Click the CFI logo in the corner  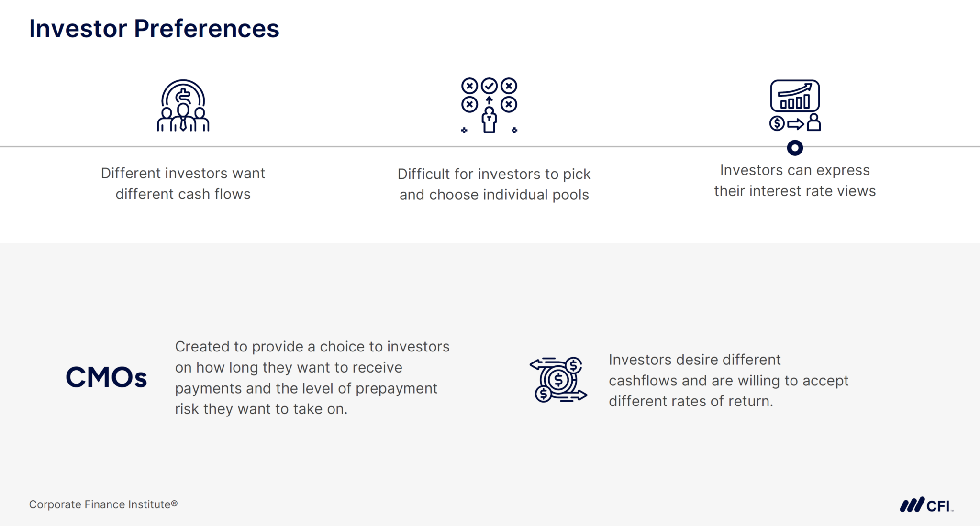pos(926,505)
